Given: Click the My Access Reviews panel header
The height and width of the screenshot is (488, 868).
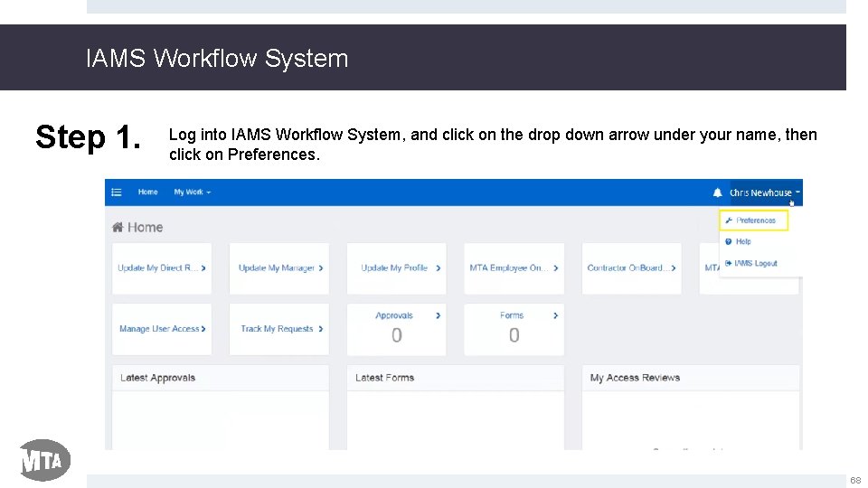Looking at the screenshot, I should point(691,378).
